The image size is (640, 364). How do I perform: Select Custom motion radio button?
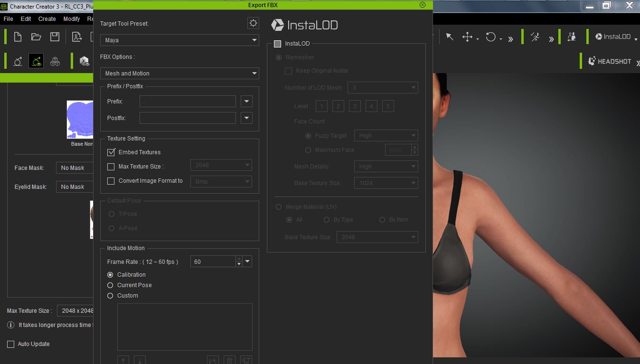pyautogui.click(x=110, y=296)
